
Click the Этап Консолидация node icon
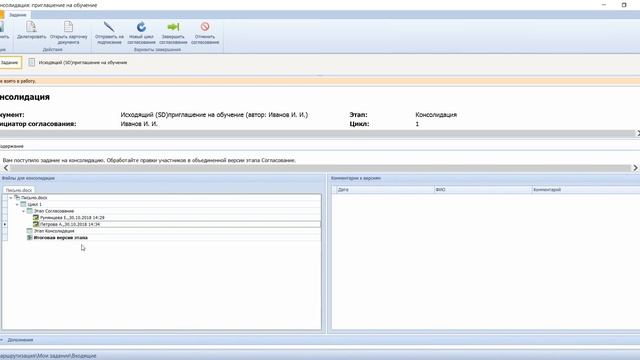click(29, 231)
